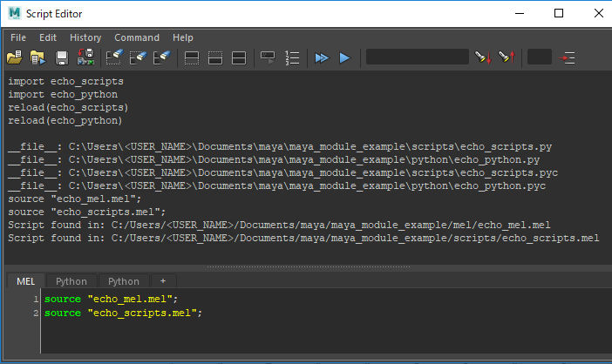Click the Clear All eraser icon
Viewport: 612px width, 364px height.
(x=161, y=57)
